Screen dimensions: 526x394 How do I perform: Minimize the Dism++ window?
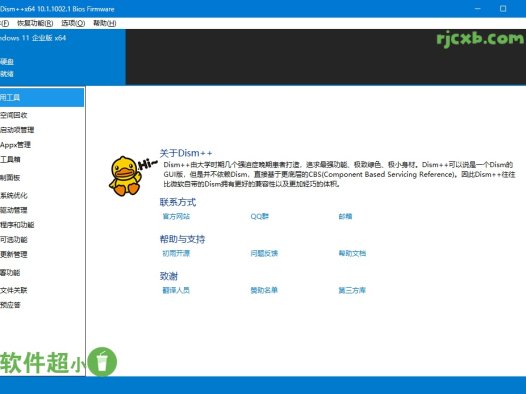click(478, 9)
